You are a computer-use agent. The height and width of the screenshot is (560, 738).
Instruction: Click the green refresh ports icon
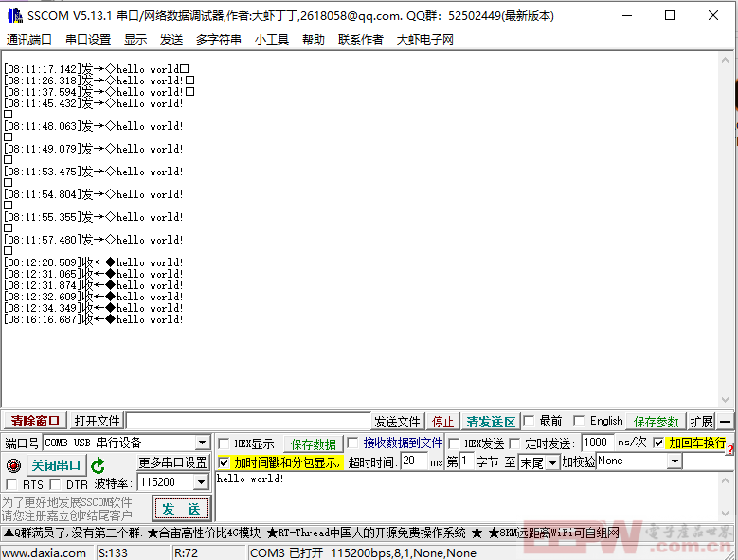[98, 465]
